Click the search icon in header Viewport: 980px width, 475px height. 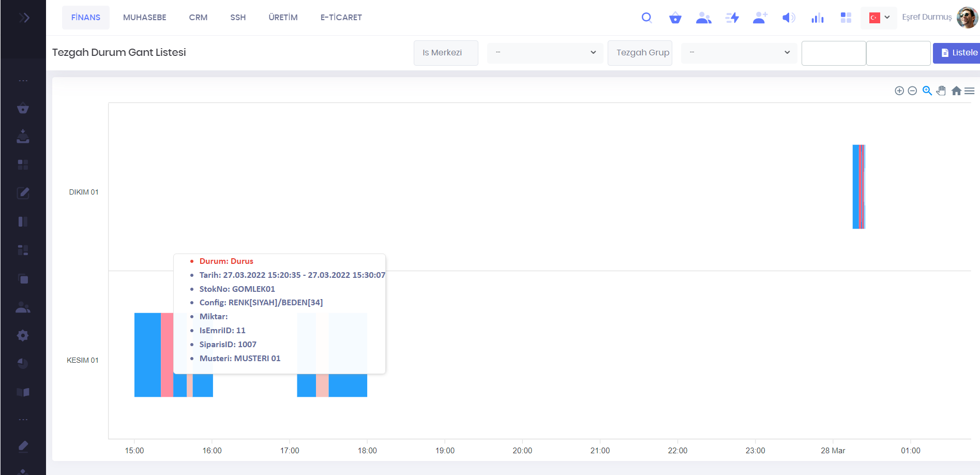pyautogui.click(x=646, y=18)
